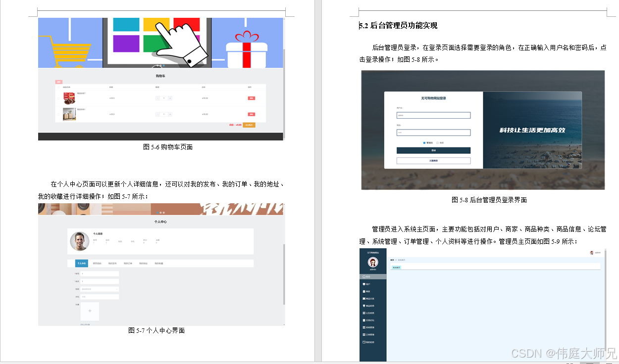Open 订单管理 icon in admin sidebar
619x364 pixels.
[x=364, y=335]
